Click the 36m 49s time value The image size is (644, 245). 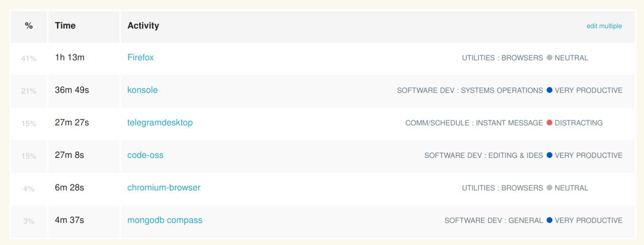click(x=72, y=90)
